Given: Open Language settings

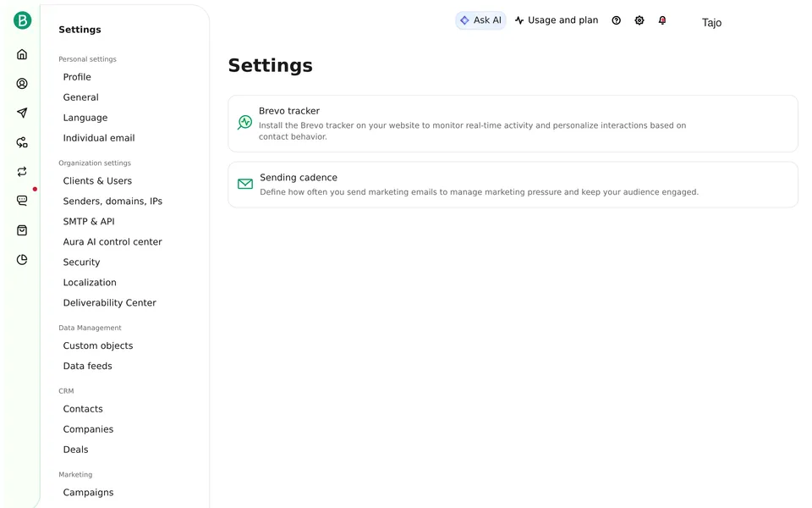Looking at the screenshot, I should coord(85,118).
